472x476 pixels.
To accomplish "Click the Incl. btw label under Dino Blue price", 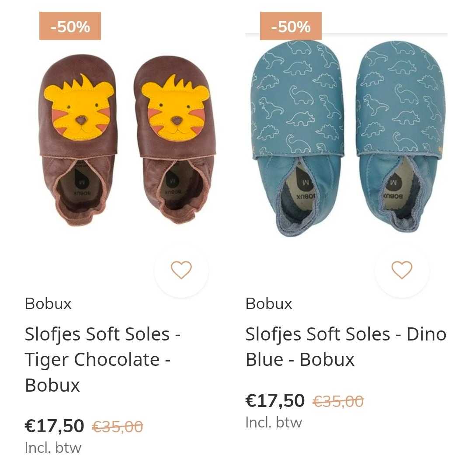I will coord(273,423).
